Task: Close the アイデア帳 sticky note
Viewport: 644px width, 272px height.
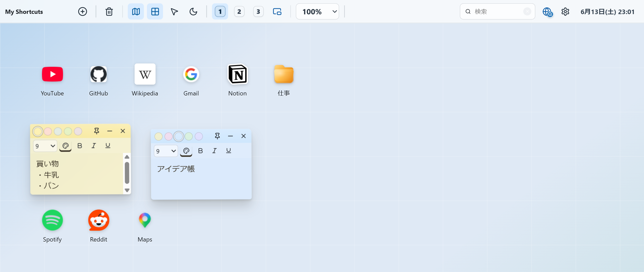Action: (244, 136)
